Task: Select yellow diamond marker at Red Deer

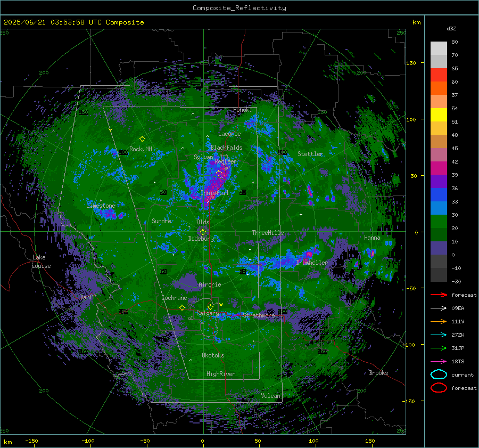Action: [219, 173]
